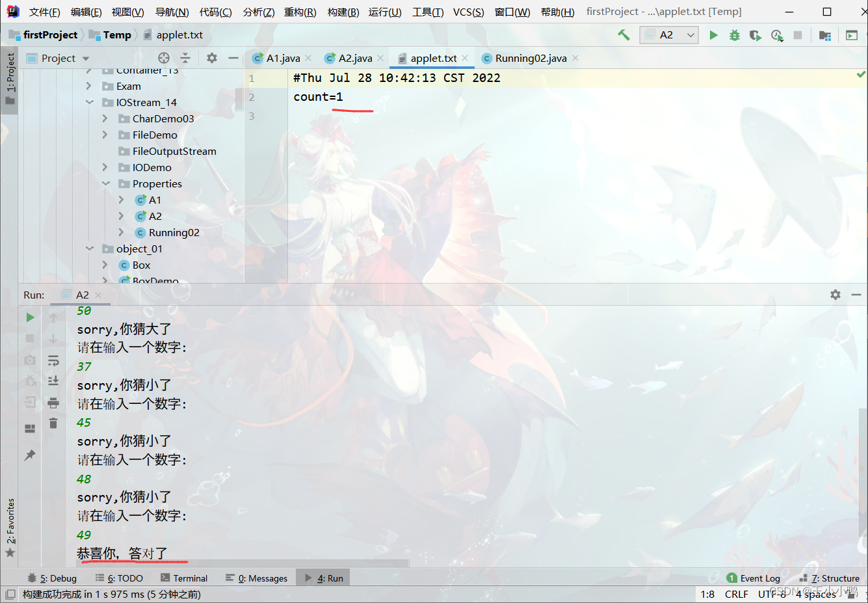This screenshot has width=868, height=603.
Task: Click the Restore Layout icon in Run panel
Action: tap(30, 429)
